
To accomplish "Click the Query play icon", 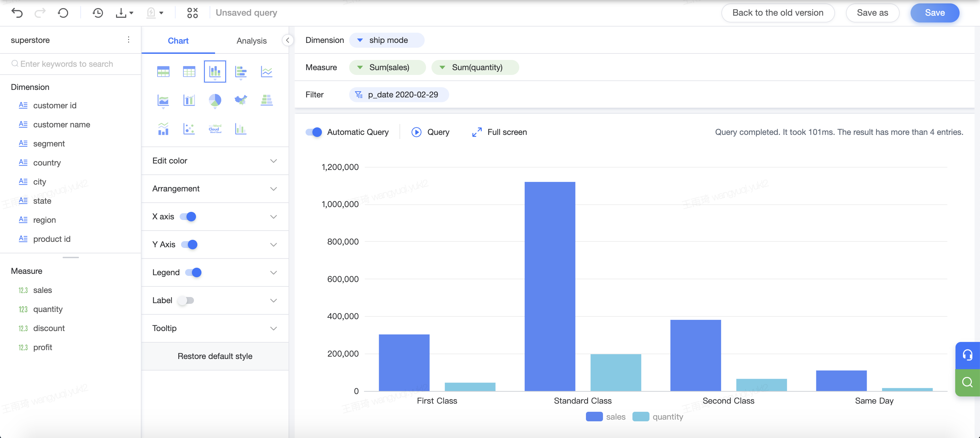I will 416,132.
